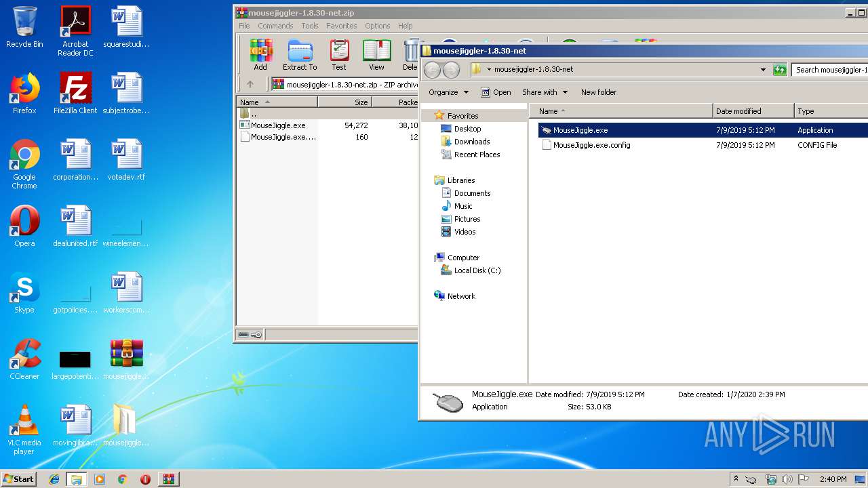This screenshot has height=488, width=868.
Task: Expand Explorer address bar history dropdown
Action: [x=763, y=69]
